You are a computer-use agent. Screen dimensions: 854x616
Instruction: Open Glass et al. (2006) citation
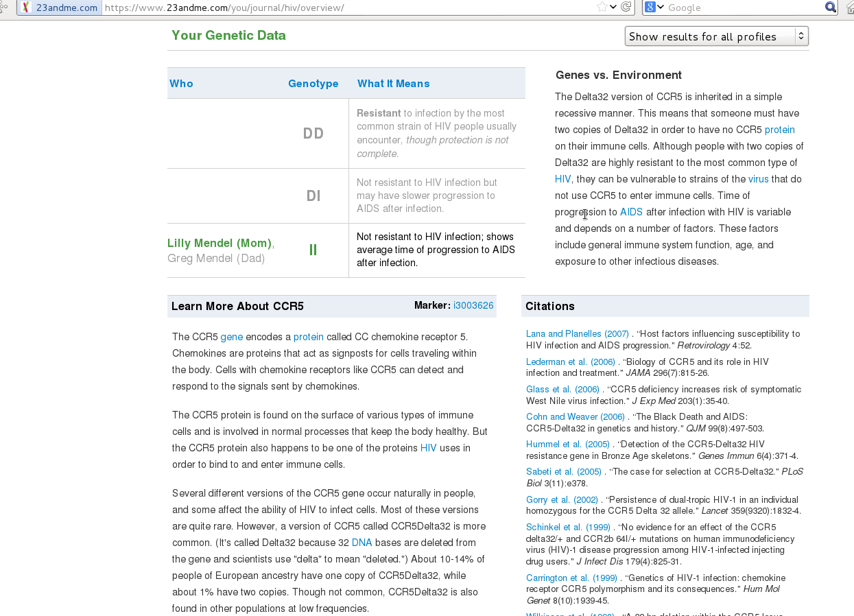point(562,390)
